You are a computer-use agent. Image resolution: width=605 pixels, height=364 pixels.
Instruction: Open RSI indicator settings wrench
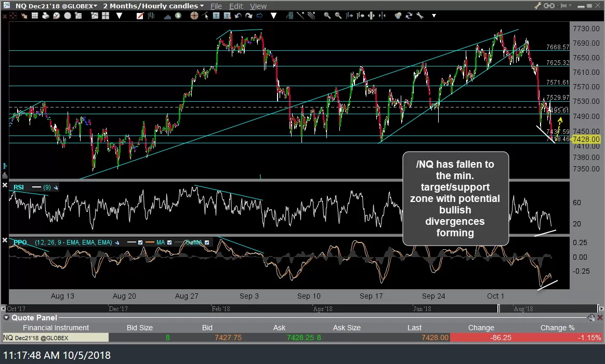(x=56, y=187)
